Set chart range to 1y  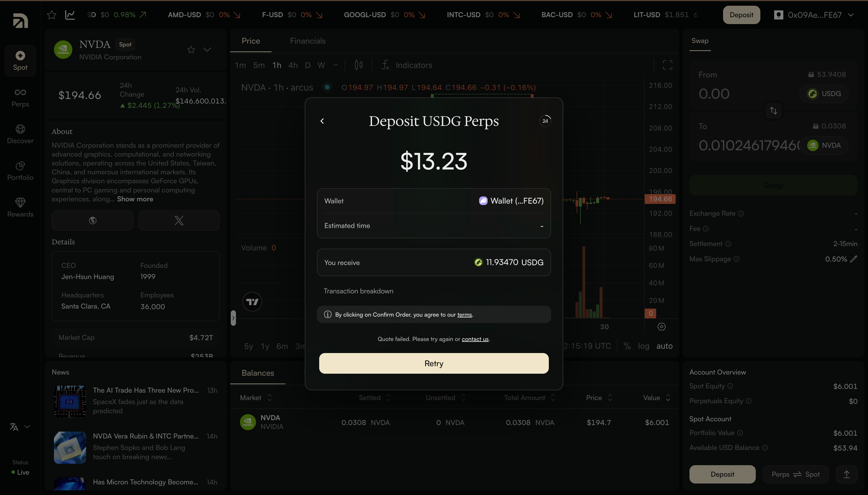click(x=265, y=346)
